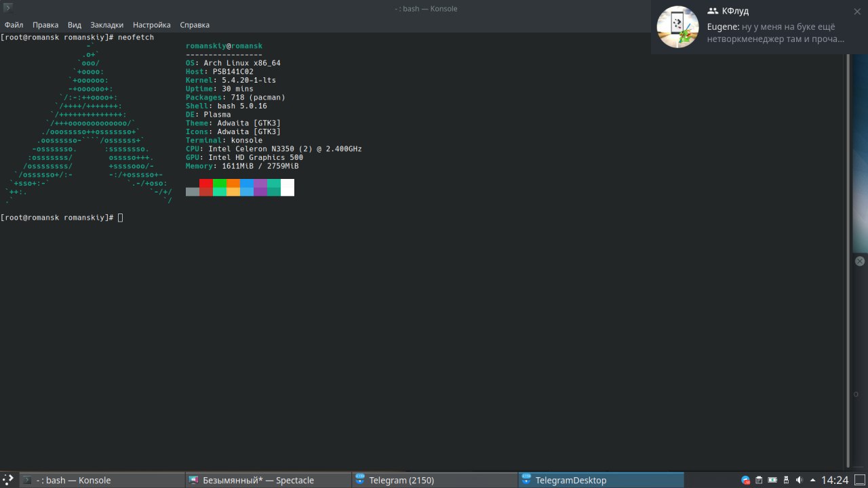
Task: Open the Telegram tray icon with unread badge
Action: [746, 480]
